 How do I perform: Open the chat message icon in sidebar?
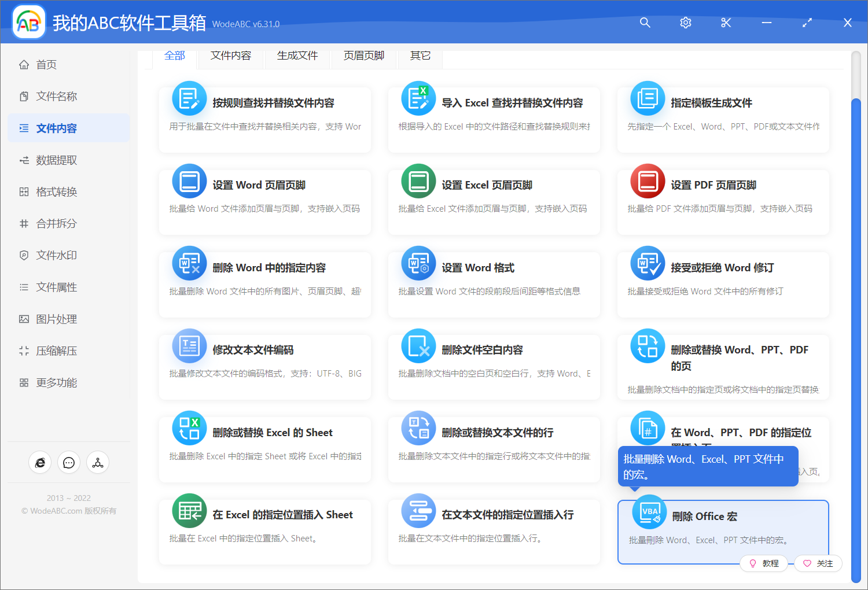pyautogui.click(x=69, y=463)
